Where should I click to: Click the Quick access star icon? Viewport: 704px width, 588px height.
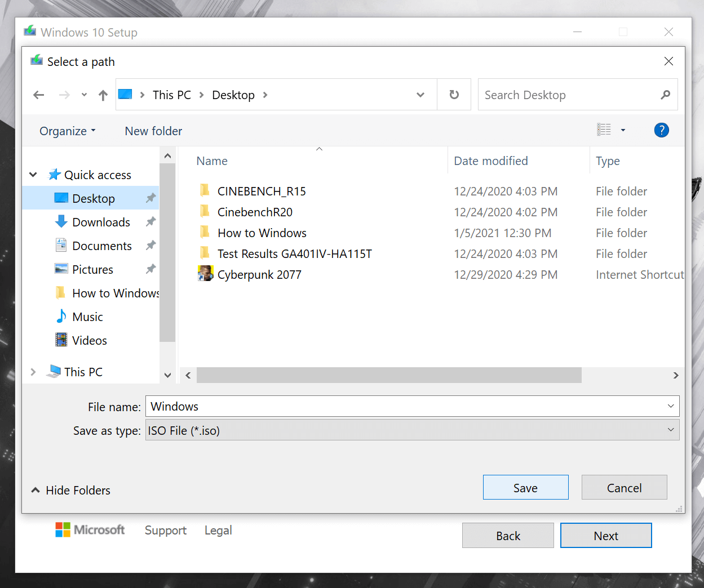54,175
